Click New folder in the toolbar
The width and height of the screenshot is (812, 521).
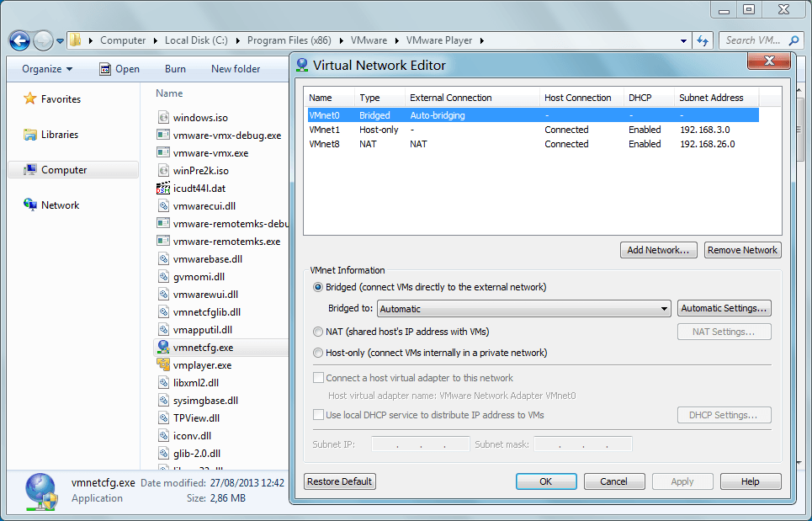(x=236, y=69)
